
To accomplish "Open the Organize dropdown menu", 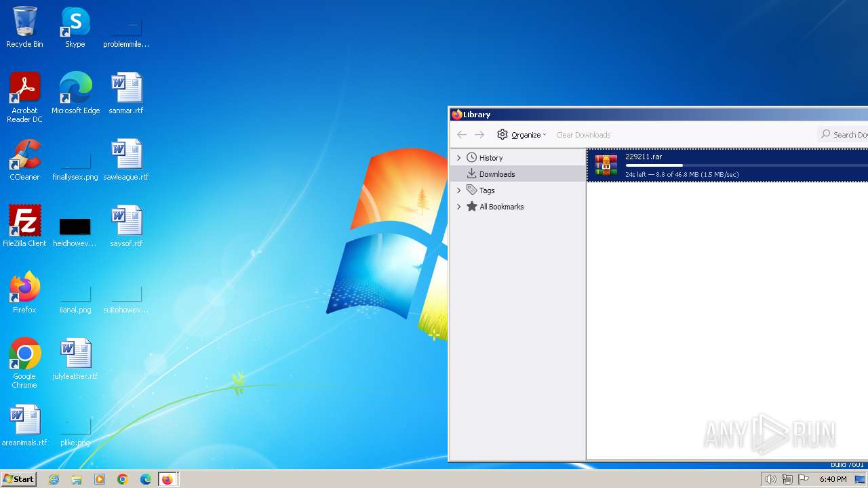I will 521,135.
